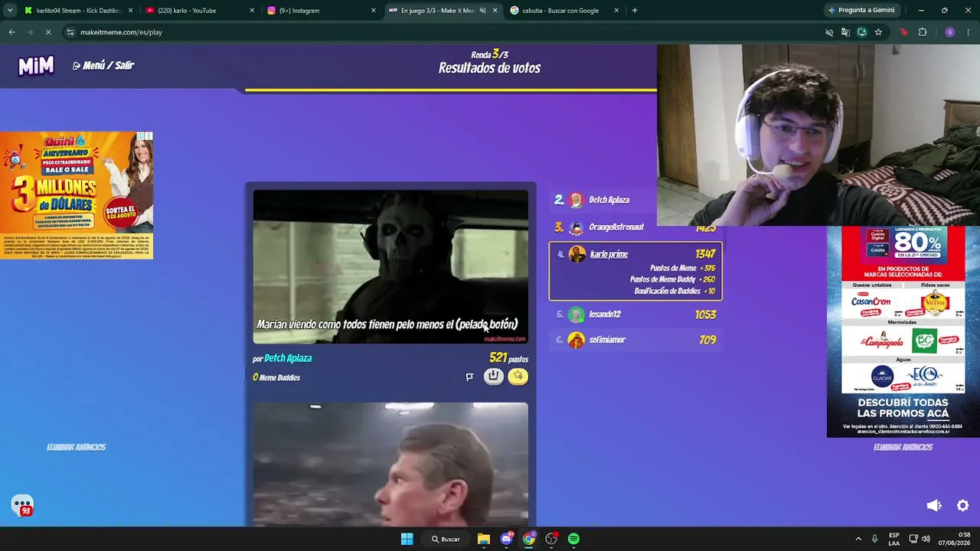Select the OrangeAstronaut leaderboard row
Viewport: 980px width, 551px height.
635,227
